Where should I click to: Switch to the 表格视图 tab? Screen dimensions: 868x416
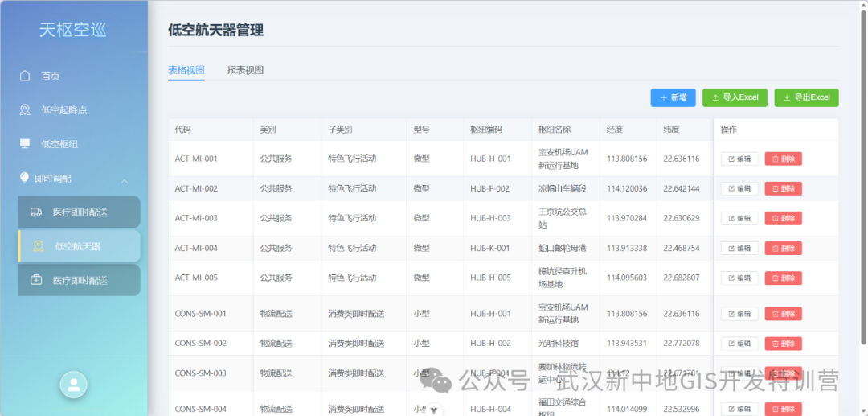pos(186,70)
